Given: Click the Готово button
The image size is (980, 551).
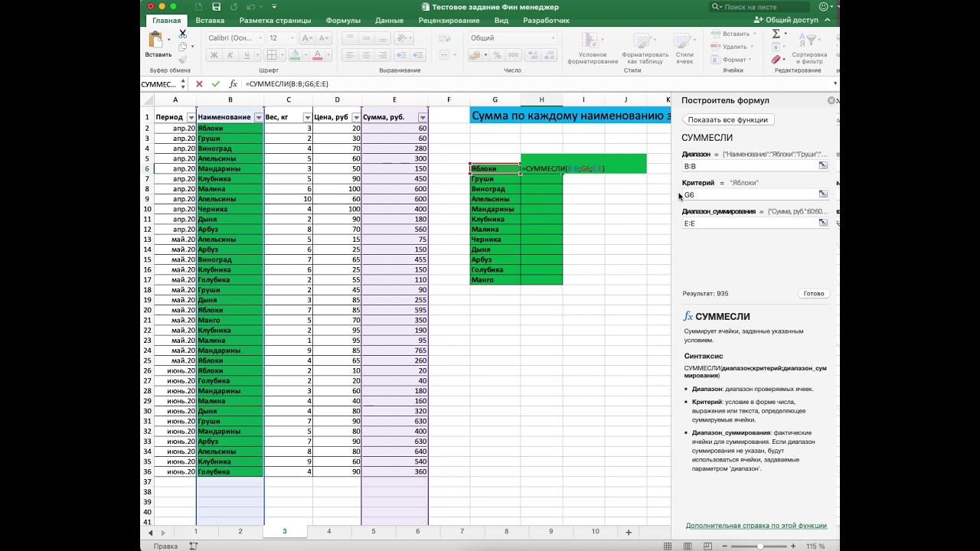Looking at the screenshot, I should [814, 293].
